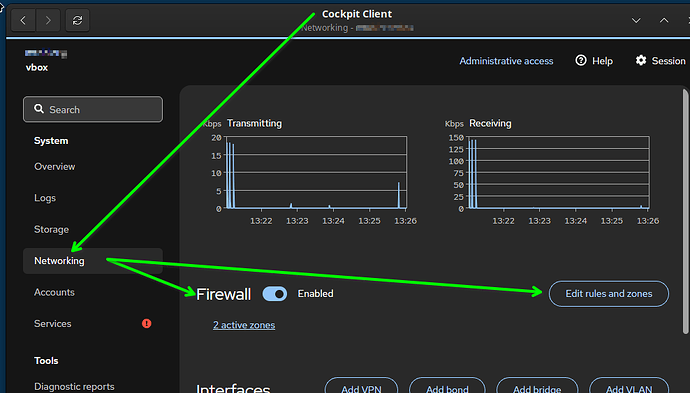Click the Add VPN button
This screenshot has width=690, height=393.
click(361, 386)
